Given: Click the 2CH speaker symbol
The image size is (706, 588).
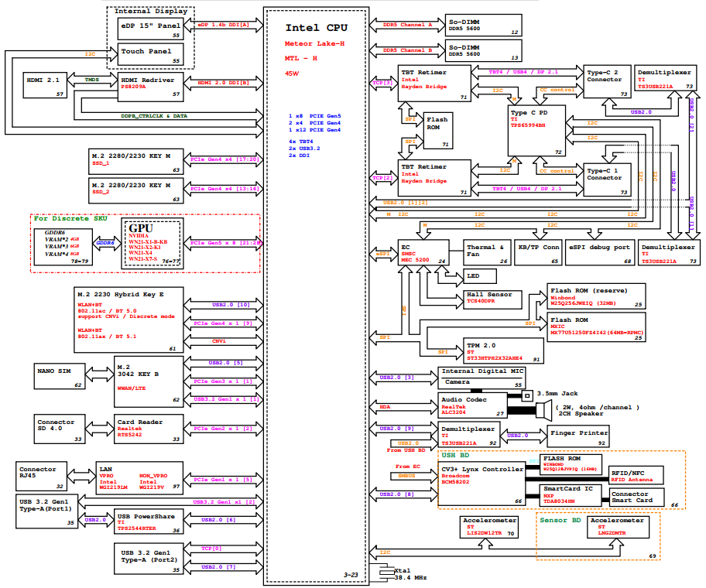Looking at the screenshot, I should click(x=543, y=410).
